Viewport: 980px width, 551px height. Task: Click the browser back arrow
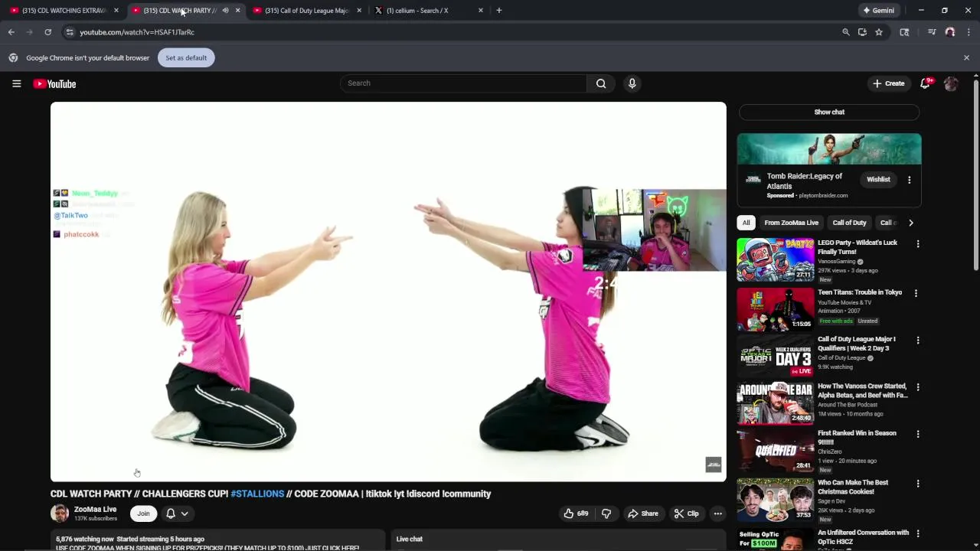pos(11,32)
